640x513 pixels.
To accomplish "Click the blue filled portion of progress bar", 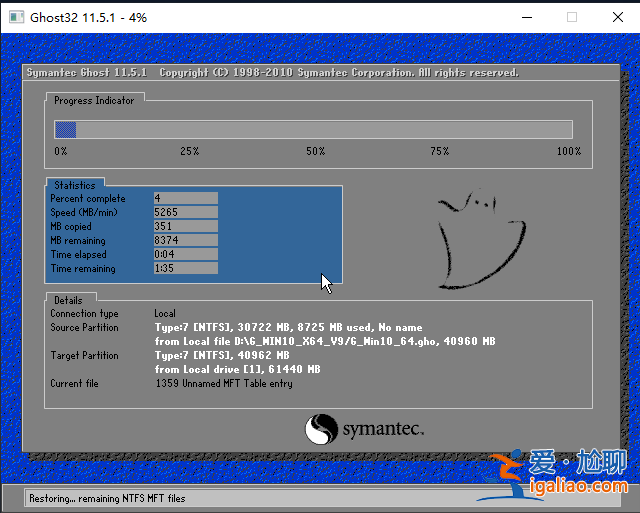I will [65, 129].
